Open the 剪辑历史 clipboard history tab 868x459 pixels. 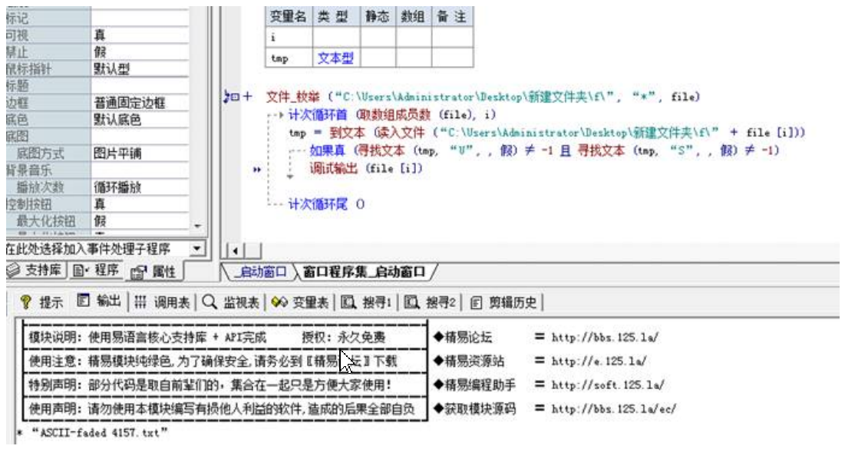(x=503, y=302)
